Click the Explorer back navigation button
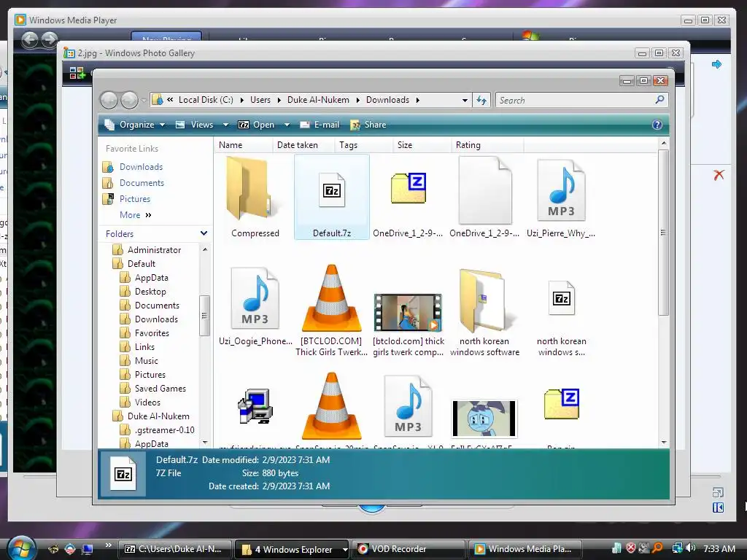 tap(109, 100)
